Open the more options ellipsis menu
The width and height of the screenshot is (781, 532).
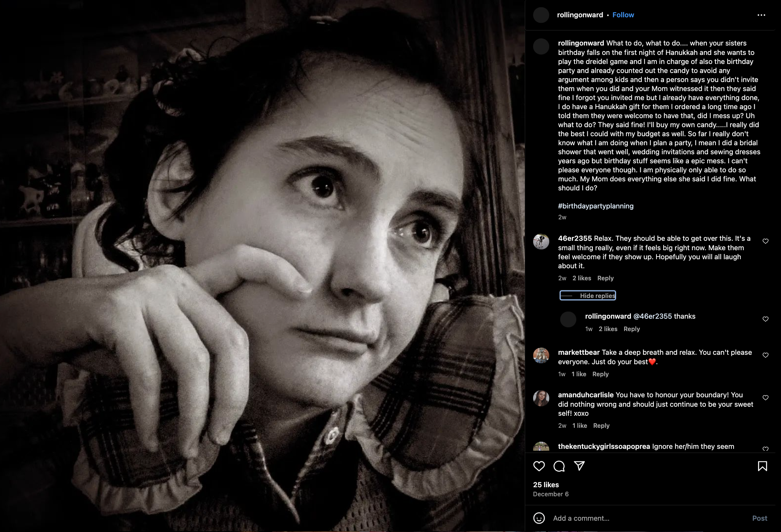point(761,15)
